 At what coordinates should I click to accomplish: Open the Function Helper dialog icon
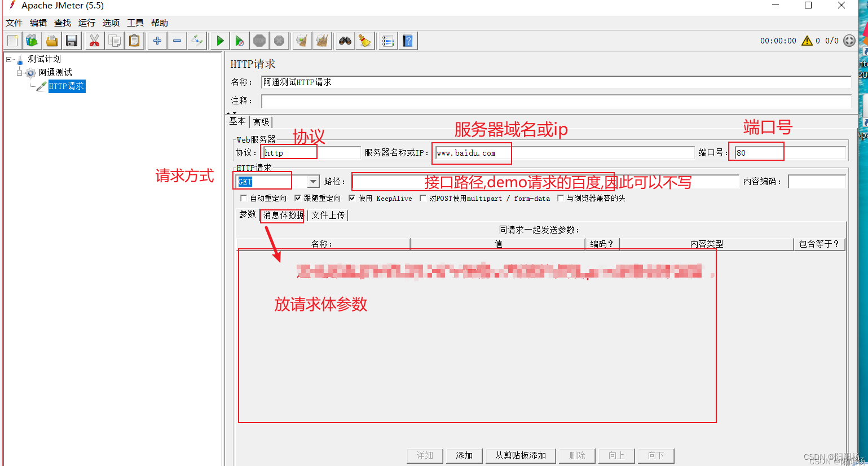coord(388,41)
